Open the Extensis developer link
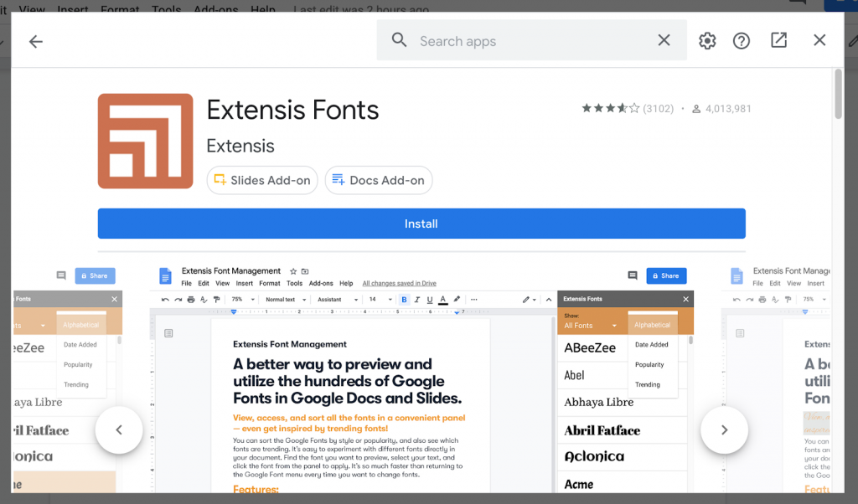 240,146
